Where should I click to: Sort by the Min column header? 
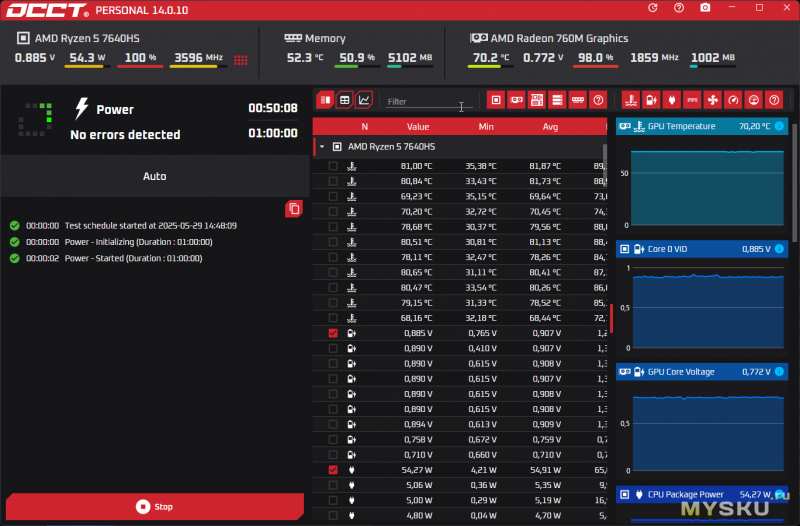486,127
